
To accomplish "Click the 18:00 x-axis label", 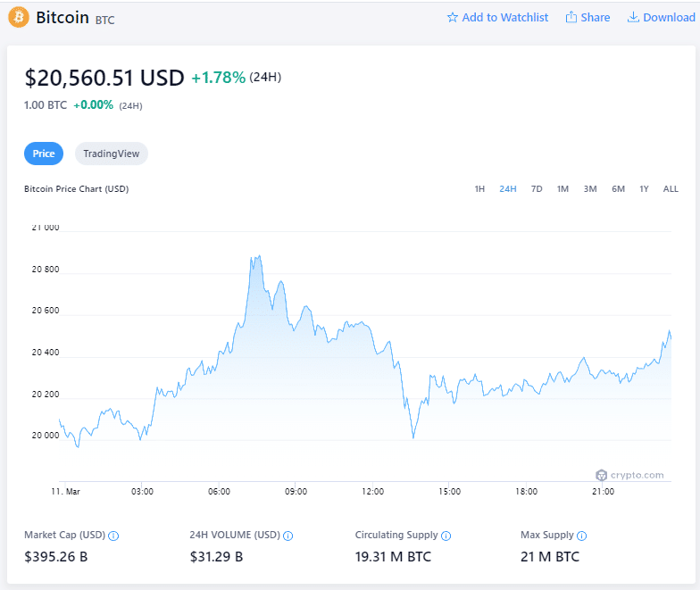I will (x=526, y=491).
